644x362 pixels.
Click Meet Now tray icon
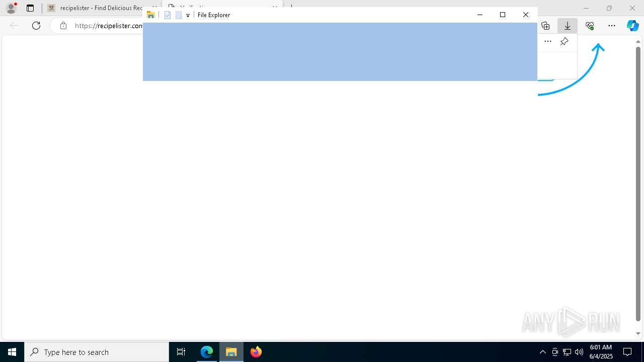pos(555,352)
